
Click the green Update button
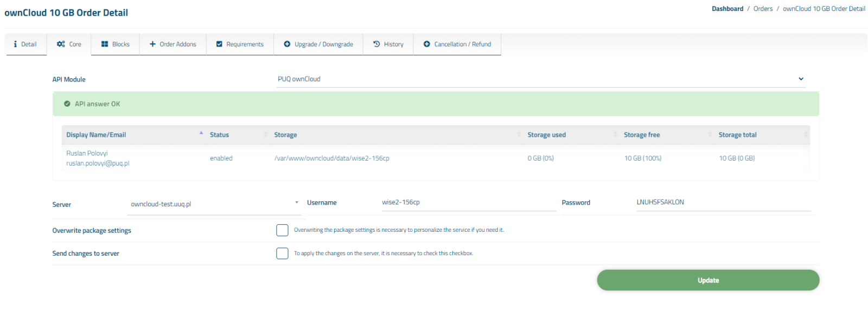pyautogui.click(x=708, y=281)
